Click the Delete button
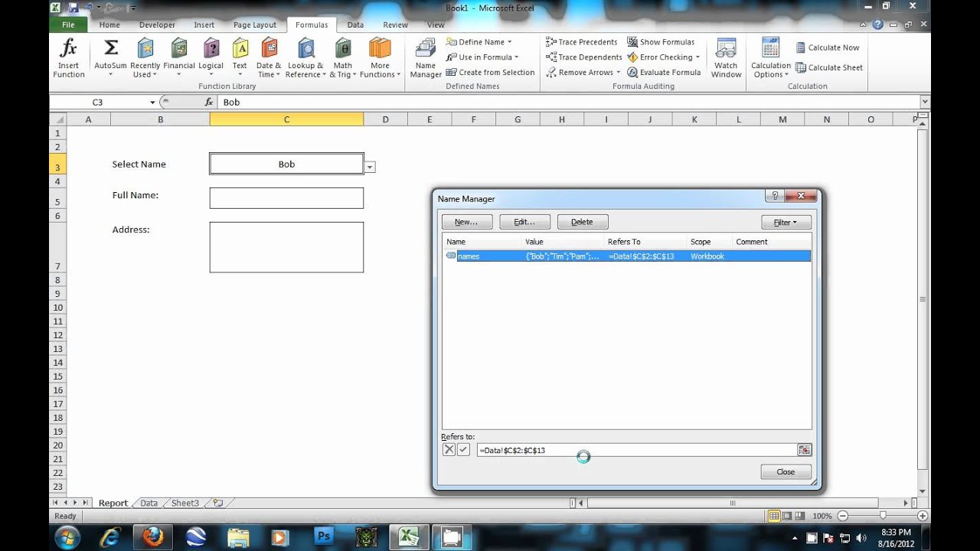Viewport: 980px width, 551px height. [583, 222]
